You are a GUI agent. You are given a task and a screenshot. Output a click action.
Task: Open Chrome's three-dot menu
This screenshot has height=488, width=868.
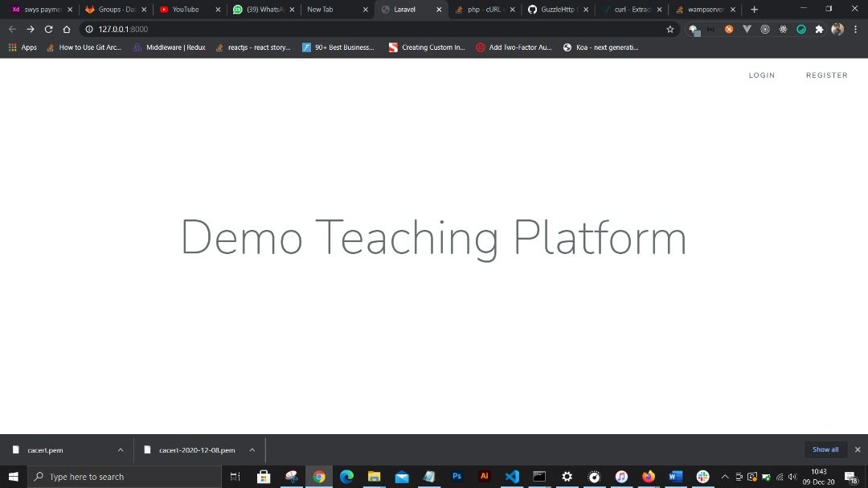[x=856, y=30]
